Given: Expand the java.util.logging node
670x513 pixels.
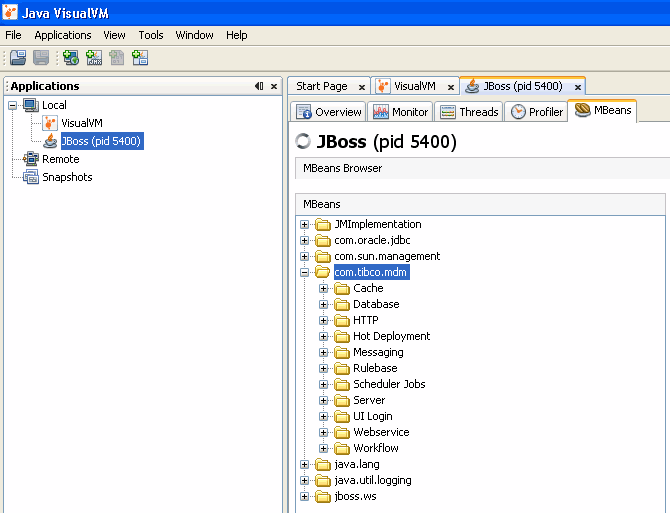Looking at the screenshot, I should pos(304,481).
